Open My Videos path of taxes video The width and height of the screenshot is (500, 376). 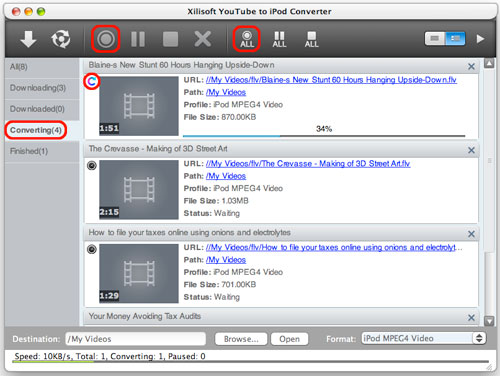[x=226, y=260]
